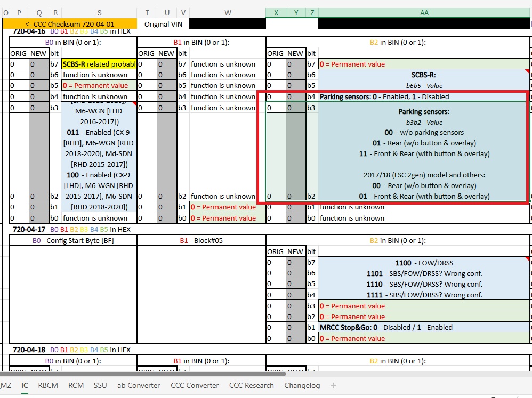
Task: Select column S header
Action: (x=99, y=13)
